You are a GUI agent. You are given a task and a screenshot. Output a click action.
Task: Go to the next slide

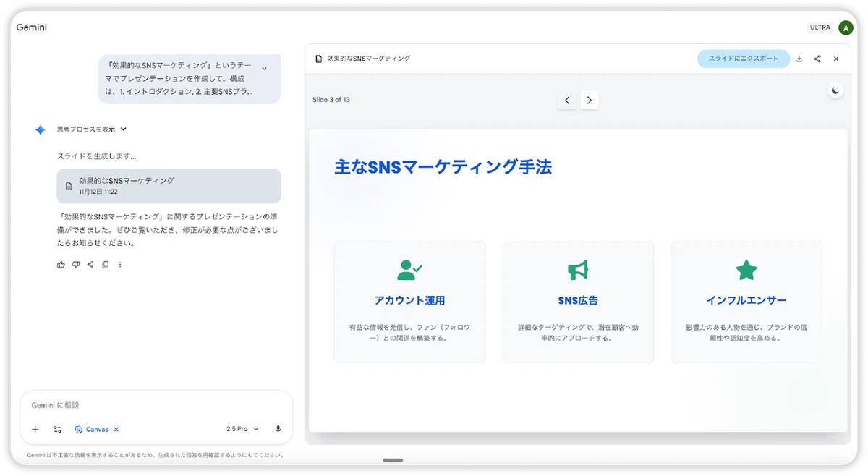point(590,100)
